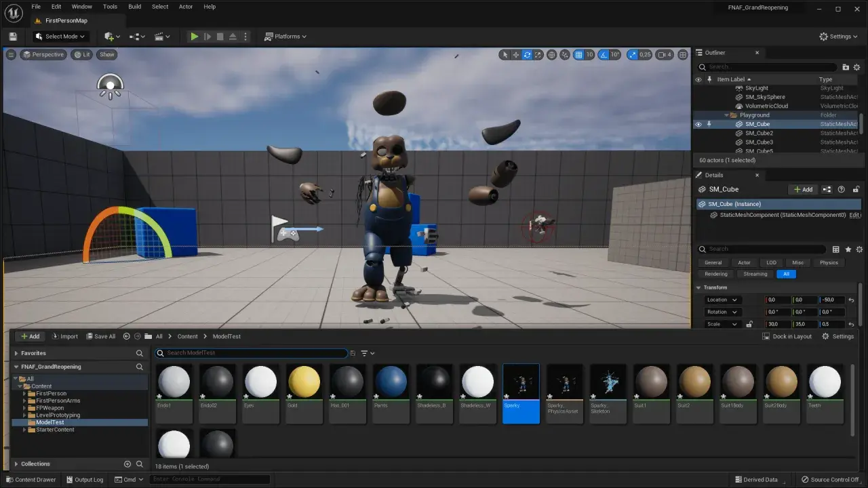Select SM_SkySphere in the Outliner
This screenshot has width=868, height=488.
coord(765,97)
